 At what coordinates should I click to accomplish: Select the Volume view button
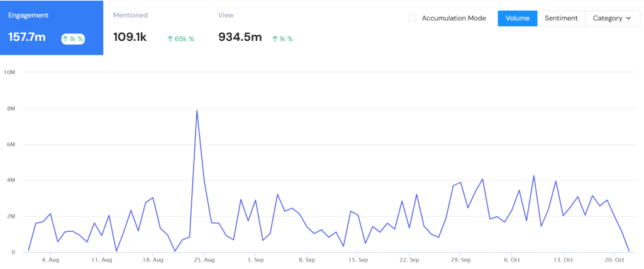tap(518, 18)
